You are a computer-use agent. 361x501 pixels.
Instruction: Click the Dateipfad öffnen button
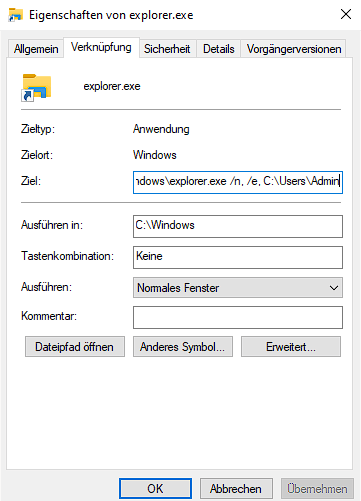(75, 347)
